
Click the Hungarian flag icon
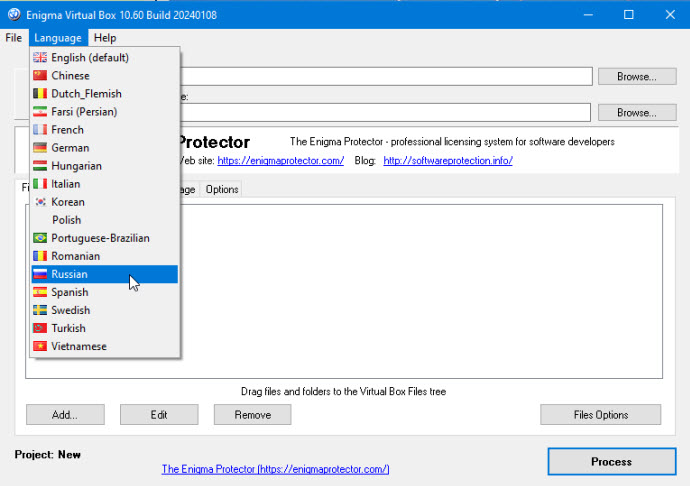tap(40, 166)
